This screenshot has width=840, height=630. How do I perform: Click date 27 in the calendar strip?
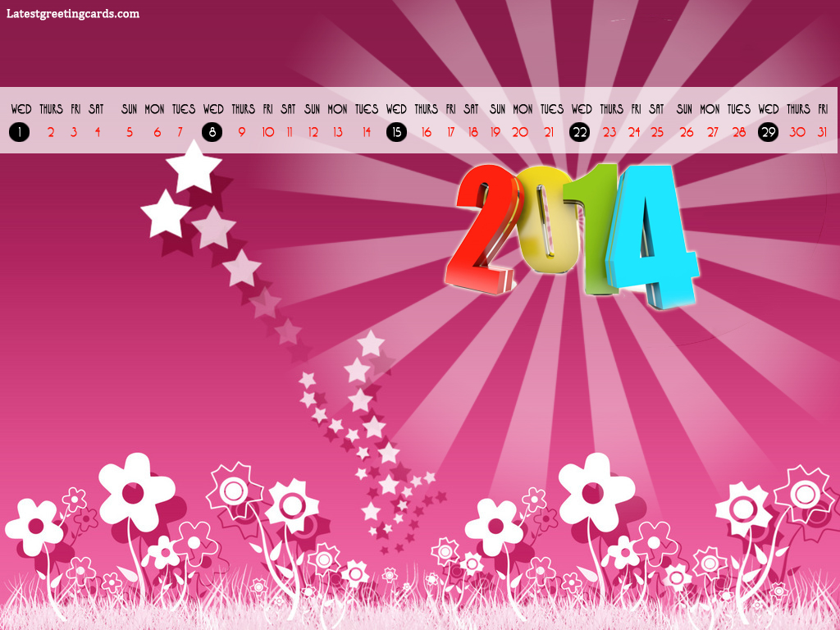pyautogui.click(x=713, y=132)
